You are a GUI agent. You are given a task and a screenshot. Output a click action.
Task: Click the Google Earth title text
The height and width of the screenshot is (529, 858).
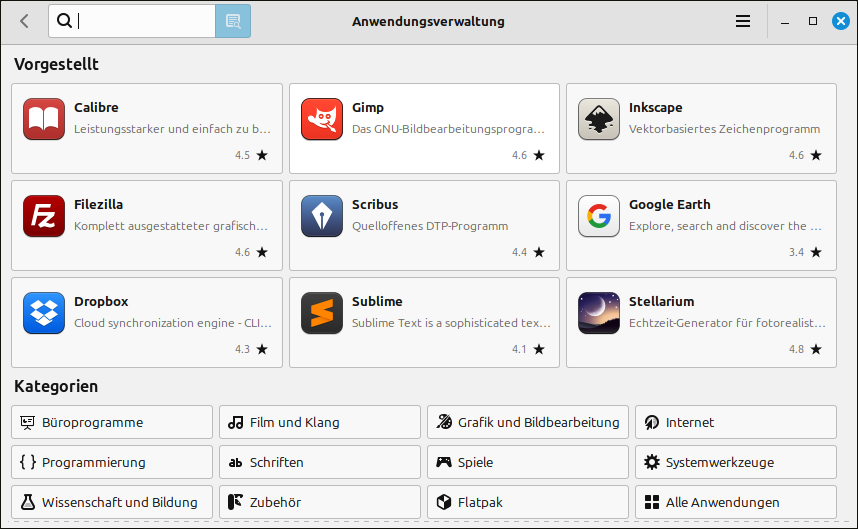(670, 204)
